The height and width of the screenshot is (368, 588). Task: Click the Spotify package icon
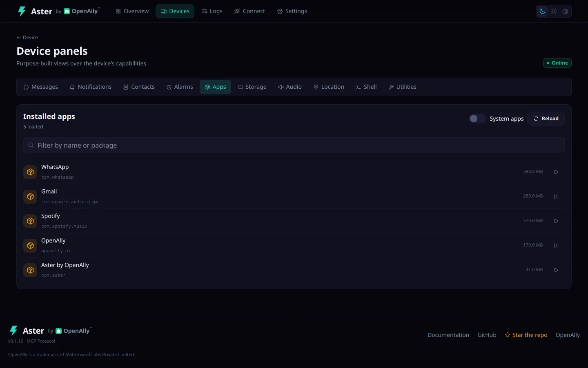point(30,221)
